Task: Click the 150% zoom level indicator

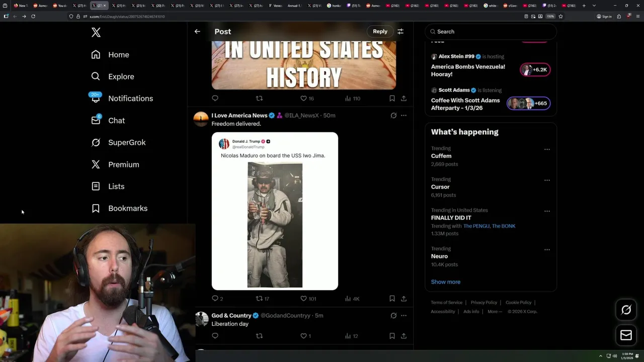Action: tap(550, 16)
